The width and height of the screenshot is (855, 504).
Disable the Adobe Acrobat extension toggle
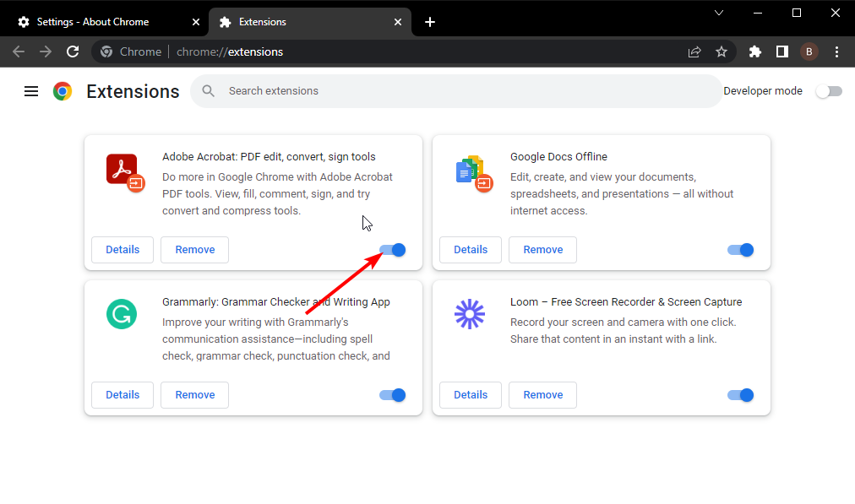[393, 250]
